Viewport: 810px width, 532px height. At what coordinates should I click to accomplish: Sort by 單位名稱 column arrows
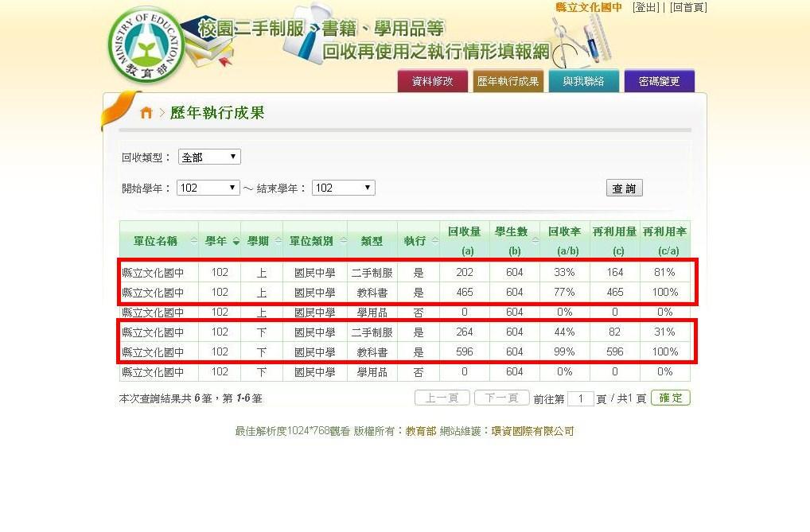coord(193,241)
